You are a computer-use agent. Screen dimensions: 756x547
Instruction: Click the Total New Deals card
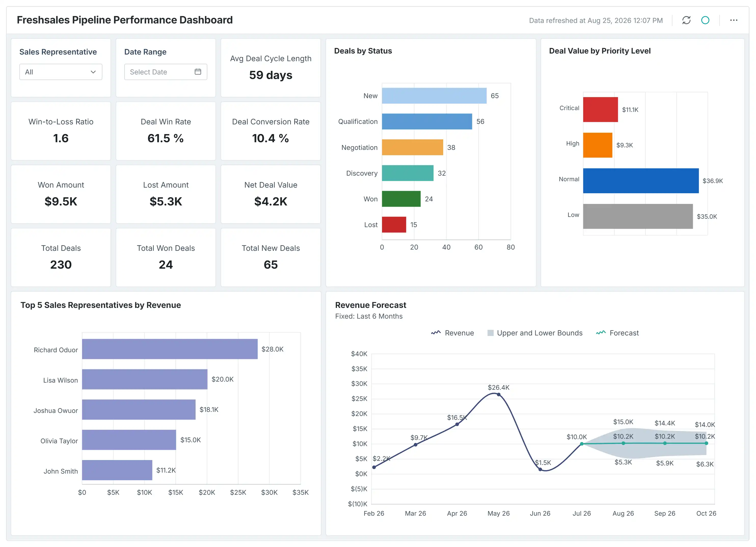tap(271, 257)
